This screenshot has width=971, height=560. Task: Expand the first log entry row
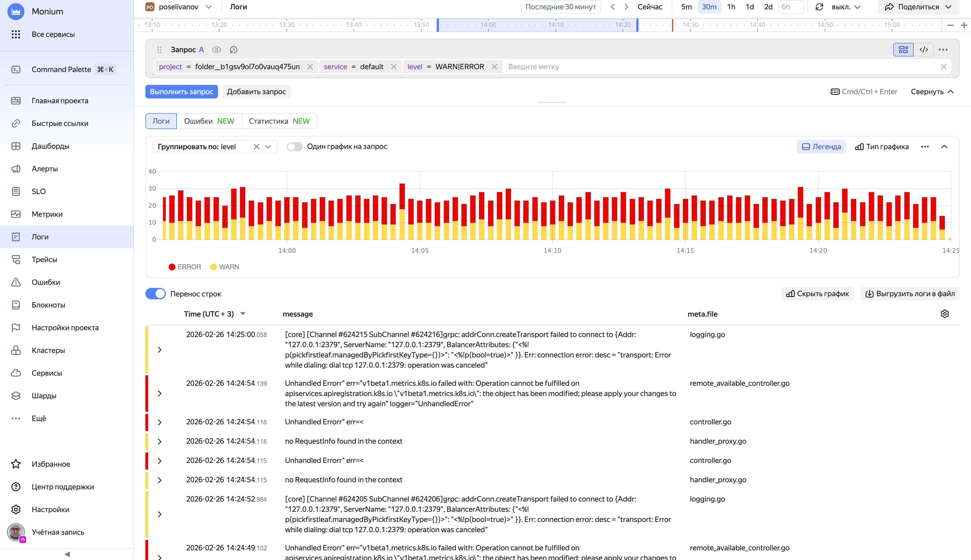tap(160, 349)
